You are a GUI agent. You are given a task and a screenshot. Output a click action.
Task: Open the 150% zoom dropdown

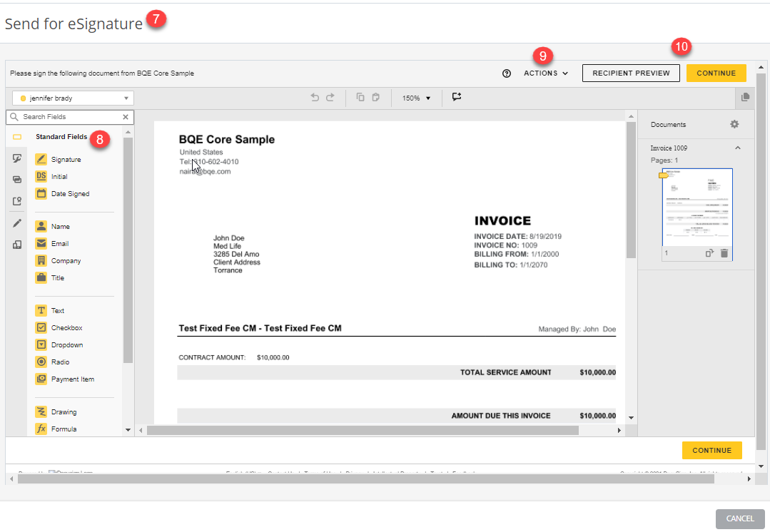click(416, 98)
